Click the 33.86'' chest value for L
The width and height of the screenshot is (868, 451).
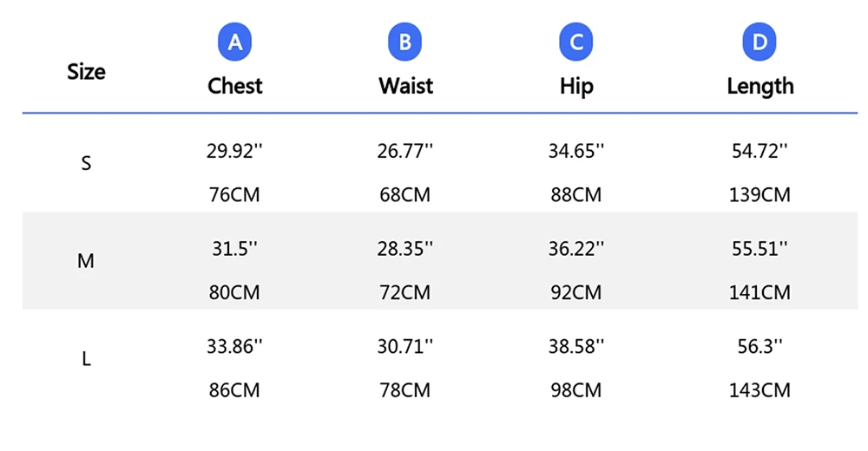pyautogui.click(x=234, y=347)
